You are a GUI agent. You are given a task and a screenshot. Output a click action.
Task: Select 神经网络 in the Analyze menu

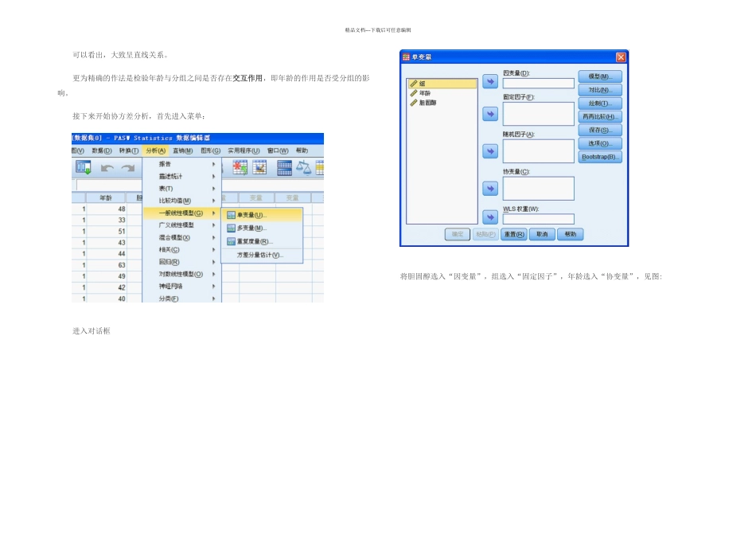point(182,286)
